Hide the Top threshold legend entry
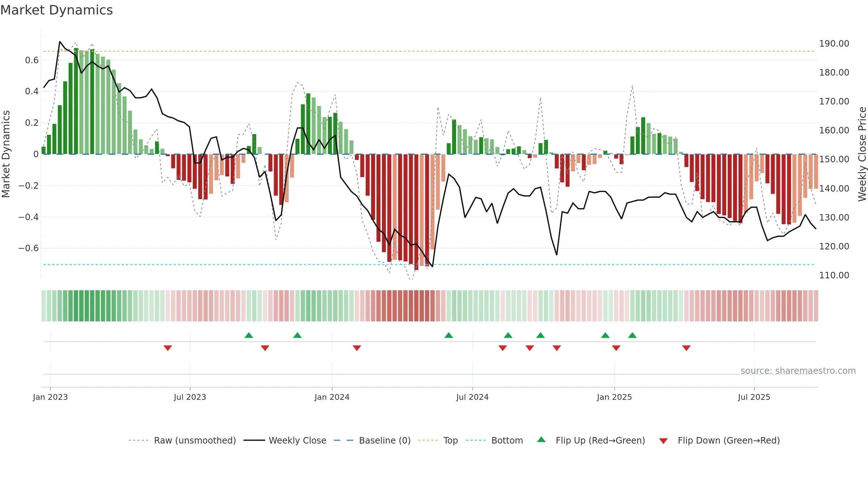 438,440
